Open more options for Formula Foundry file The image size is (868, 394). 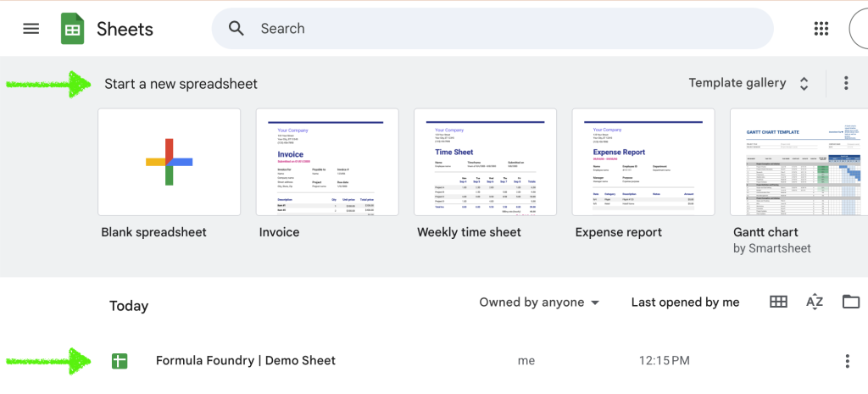(x=846, y=361)
